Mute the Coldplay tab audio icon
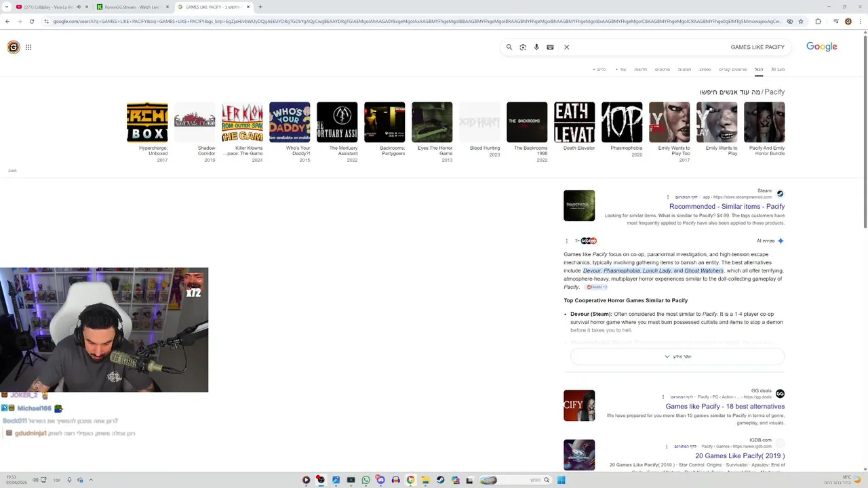 pos(78,7)
